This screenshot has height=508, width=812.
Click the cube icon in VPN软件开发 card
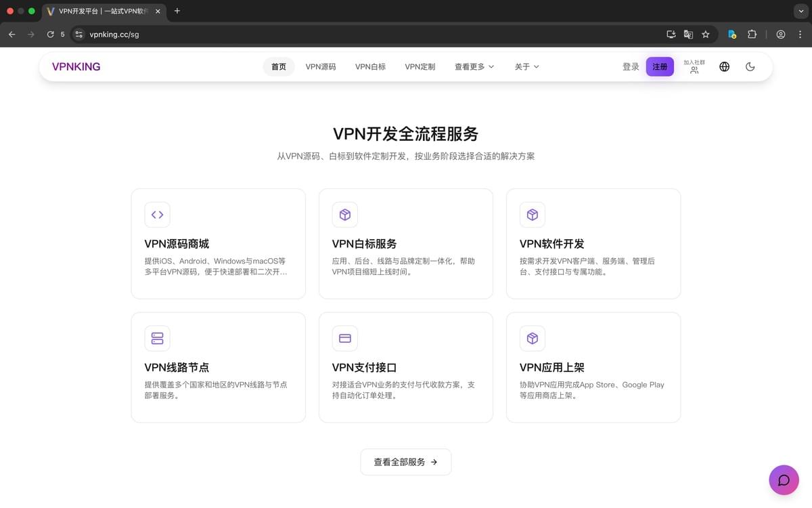[533, 215]
